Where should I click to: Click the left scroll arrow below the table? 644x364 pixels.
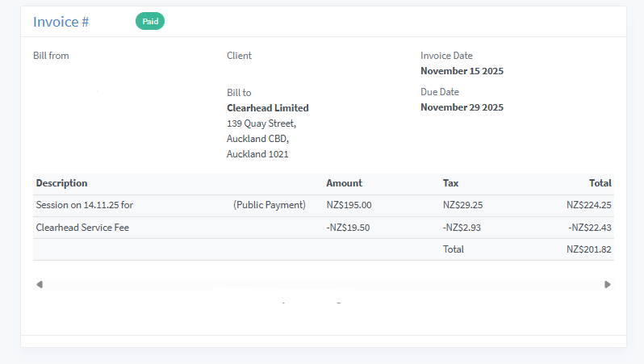40,284
